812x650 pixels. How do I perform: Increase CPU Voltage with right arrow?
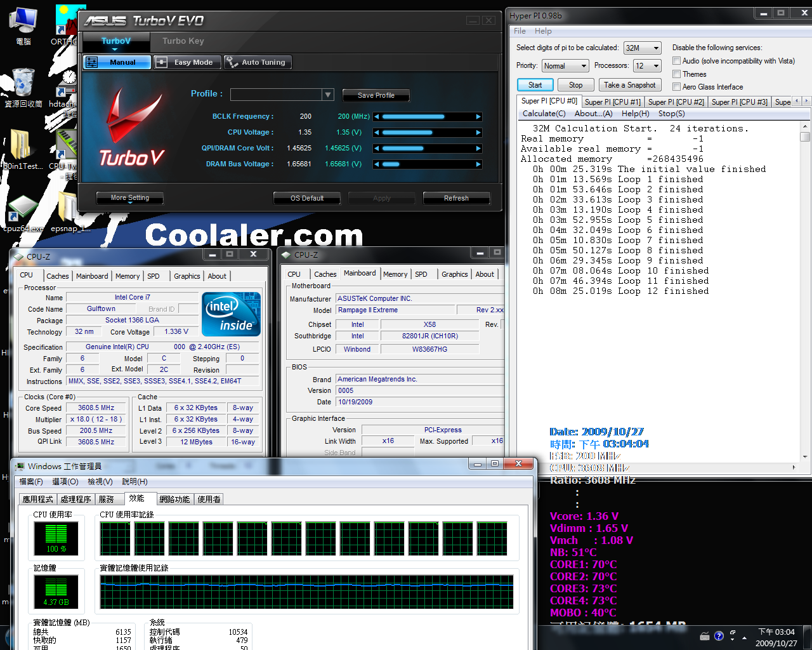478,133
